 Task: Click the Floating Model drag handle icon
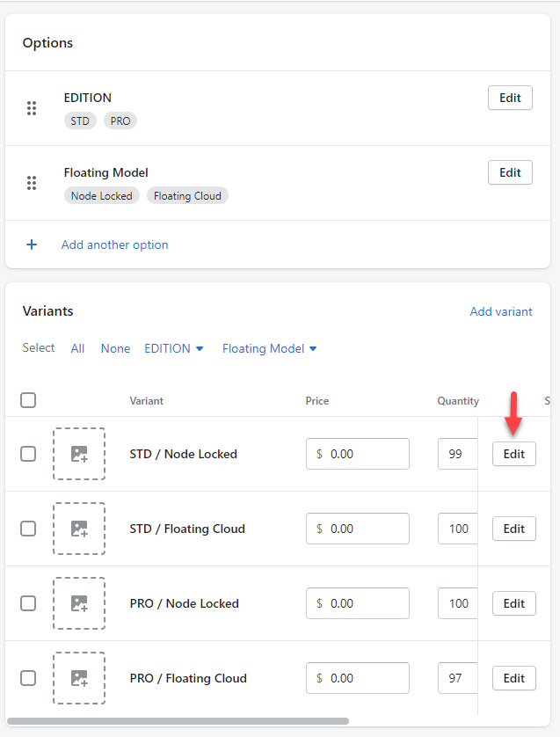(x=32, y=183)
